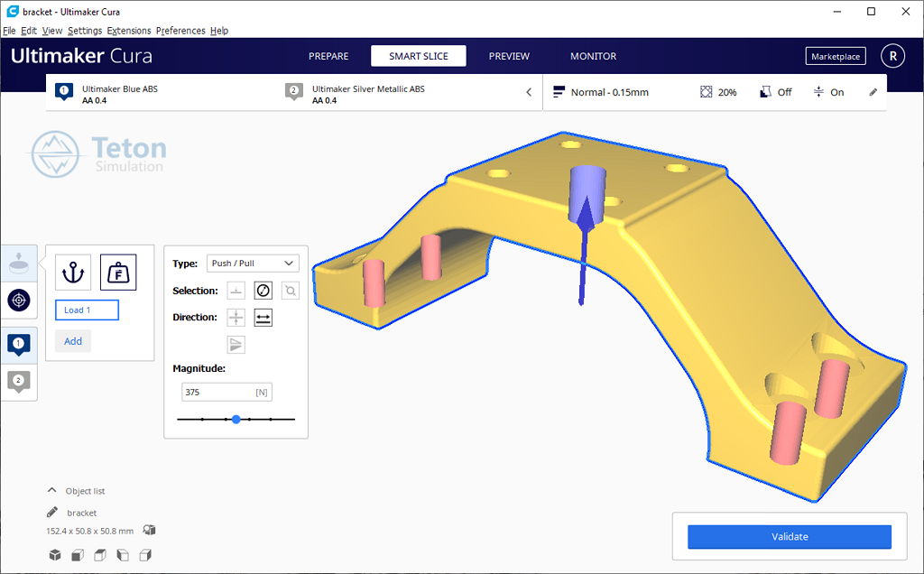This screenshot has width=924, height=574.
Task: Collapse the Object list section
Action: pos(51,491)
